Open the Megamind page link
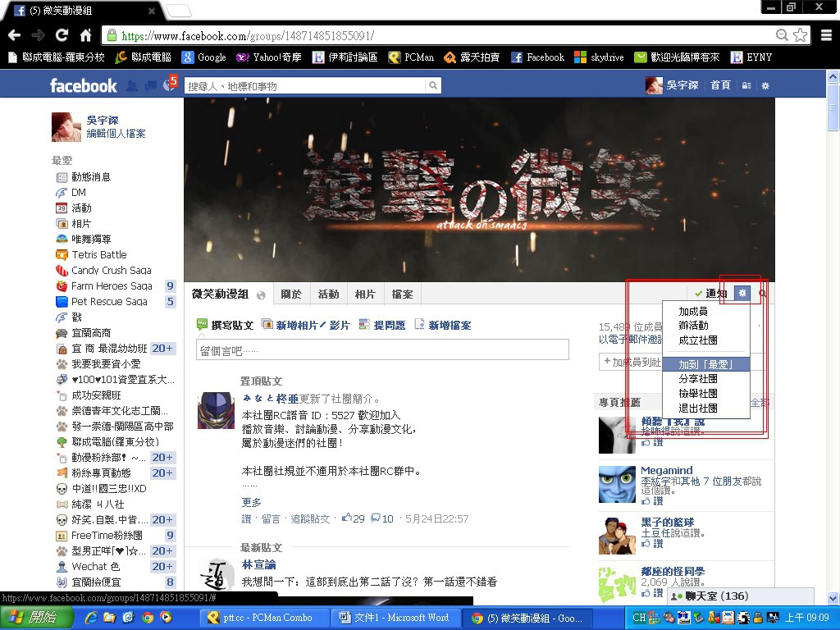The height and width of the screenshot is (630, 840). click(666, 470)
